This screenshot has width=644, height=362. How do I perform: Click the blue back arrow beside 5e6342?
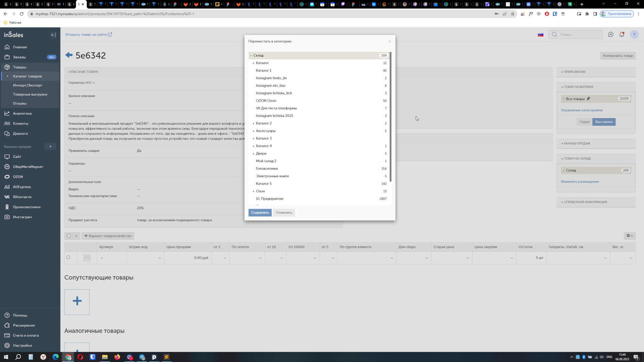pos(69,55)
